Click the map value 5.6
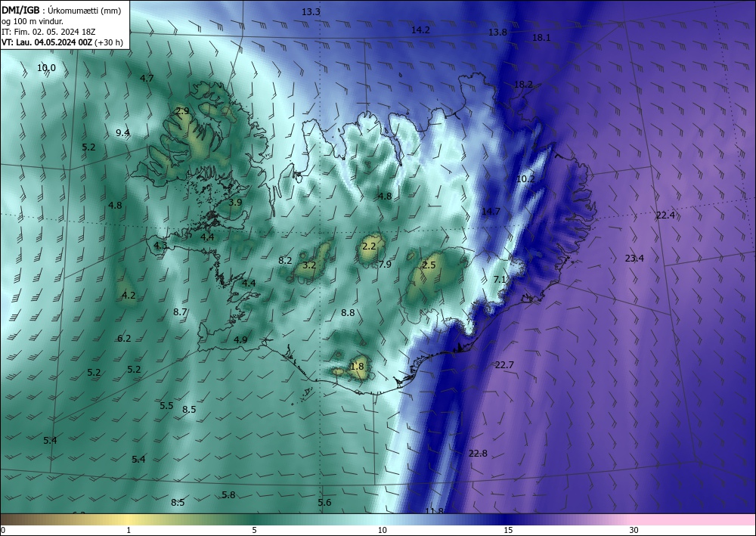 (324, 502)
